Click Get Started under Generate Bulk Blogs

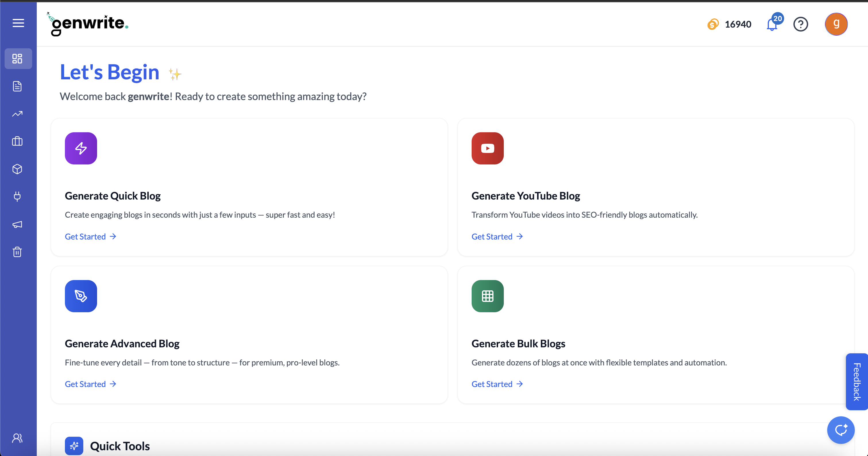[x=497, y=384]
